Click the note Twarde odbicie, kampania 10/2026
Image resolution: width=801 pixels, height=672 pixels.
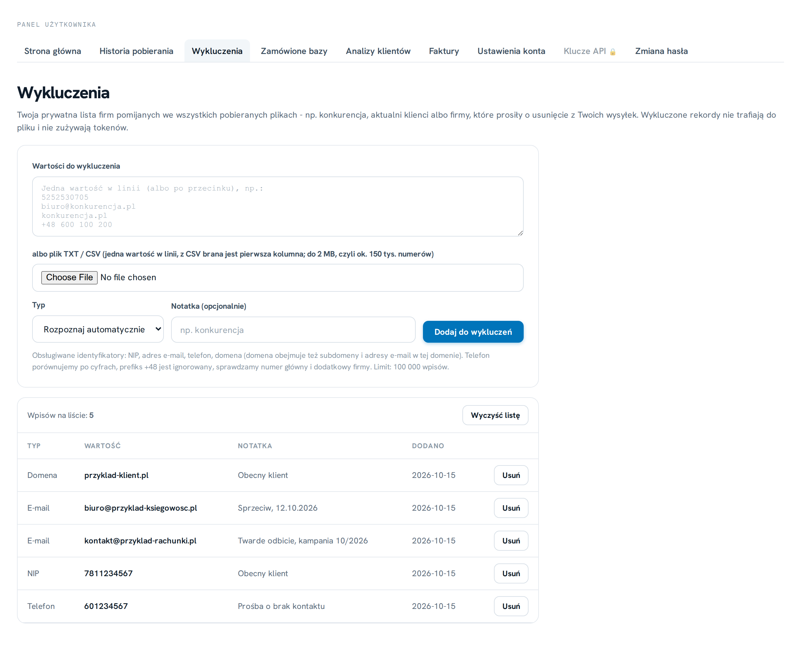pyautogui.click(x=303, y=540)
